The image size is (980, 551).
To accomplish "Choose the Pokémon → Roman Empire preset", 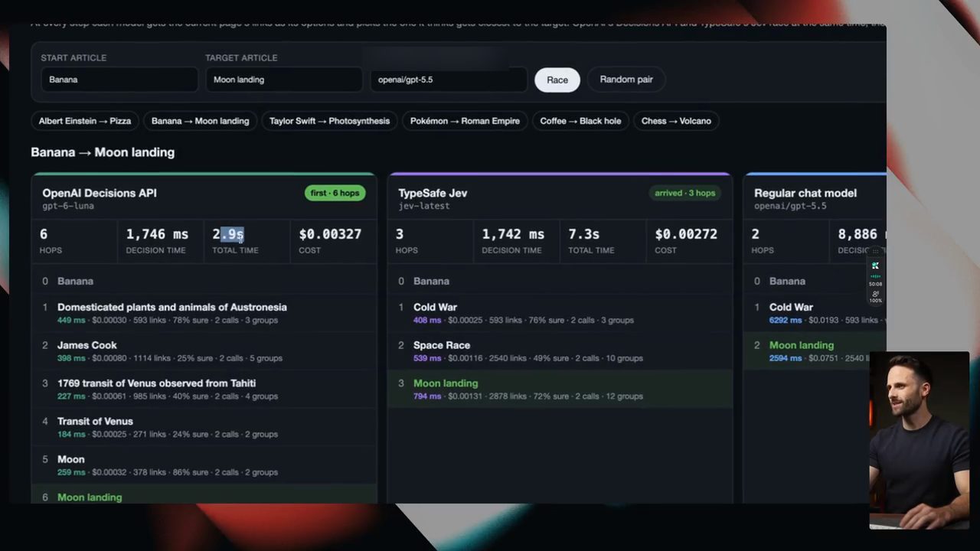I will point(465,121).
